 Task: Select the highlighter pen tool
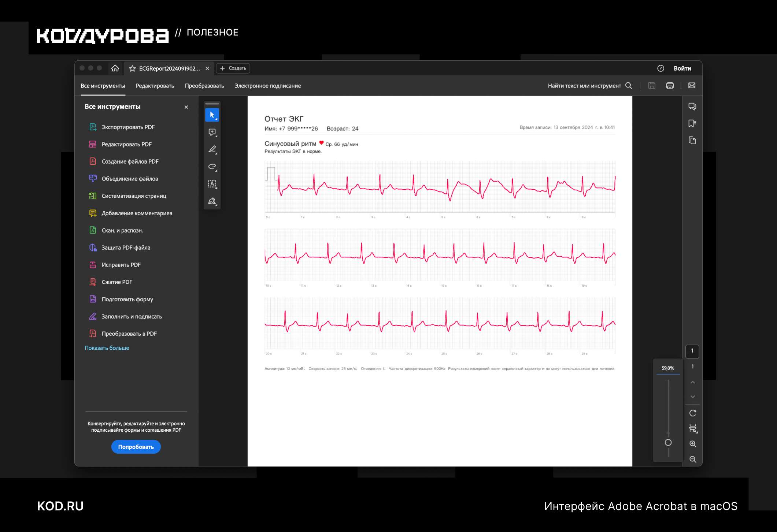pos(212,149)
